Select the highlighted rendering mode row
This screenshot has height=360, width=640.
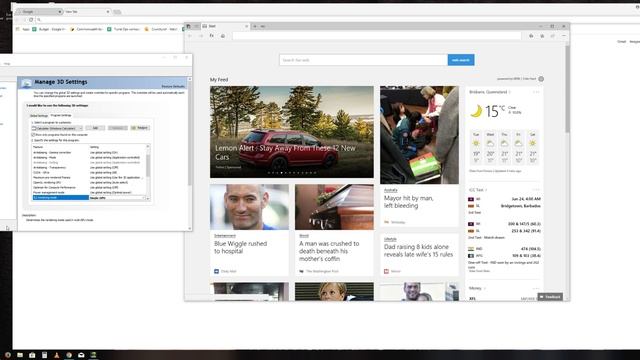(61, 198)
